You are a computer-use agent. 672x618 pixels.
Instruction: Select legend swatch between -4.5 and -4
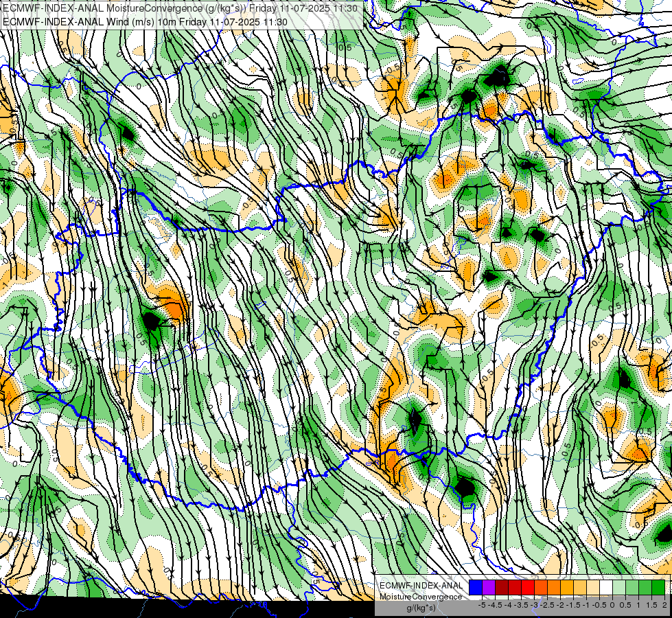pyautogui.click(x=502, y=587)
